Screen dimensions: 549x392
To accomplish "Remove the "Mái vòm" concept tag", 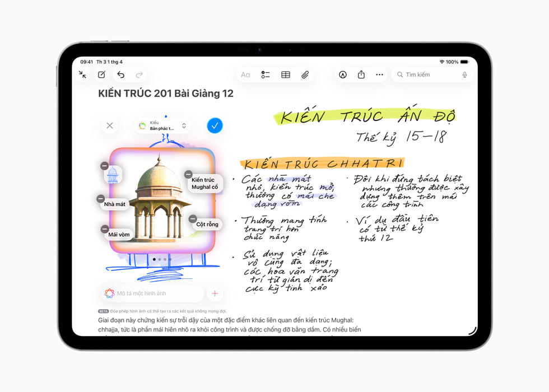I will pos(105,228).
